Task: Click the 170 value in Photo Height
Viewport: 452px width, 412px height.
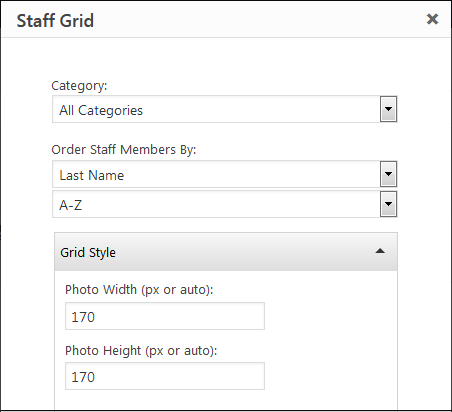Action: (83, 377)
